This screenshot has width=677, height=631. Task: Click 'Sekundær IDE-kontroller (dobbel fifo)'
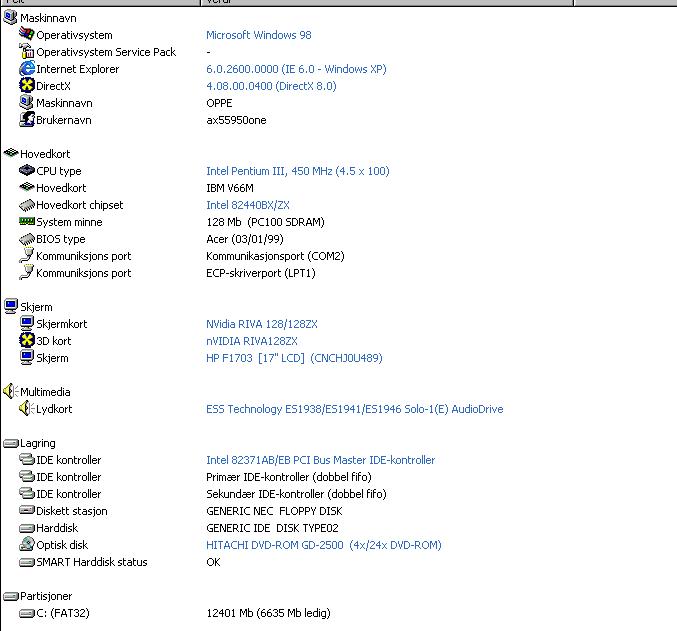click(296, 494)
